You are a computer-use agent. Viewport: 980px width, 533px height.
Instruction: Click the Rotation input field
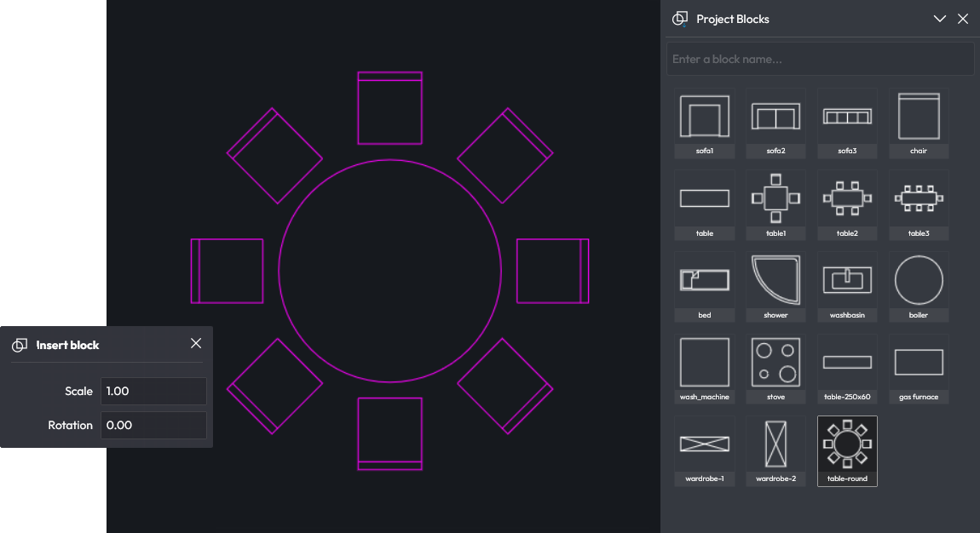click(153, 426)
